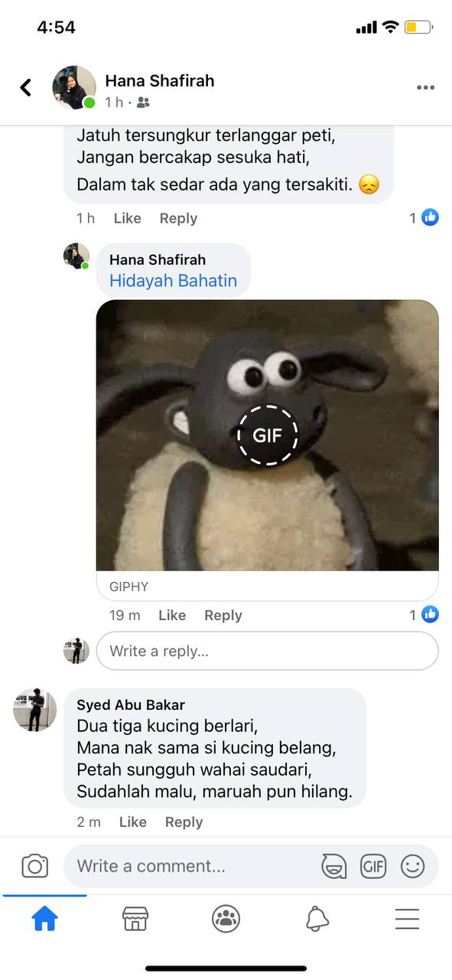Open the sticker picker icon
Viewport: 452px width, 980px height.
point(333,866)
